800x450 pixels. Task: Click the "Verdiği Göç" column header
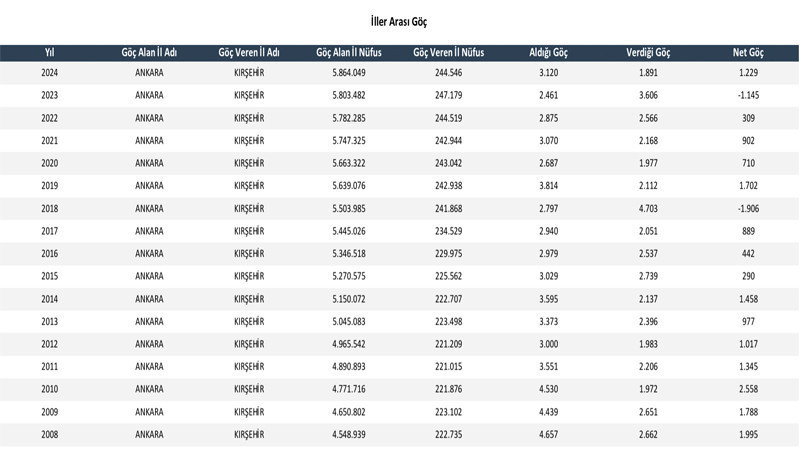648,52
